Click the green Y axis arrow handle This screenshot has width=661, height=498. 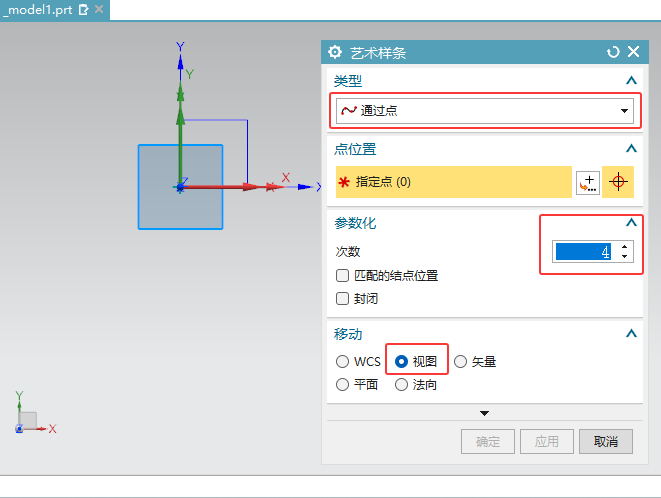click(180, 117)
